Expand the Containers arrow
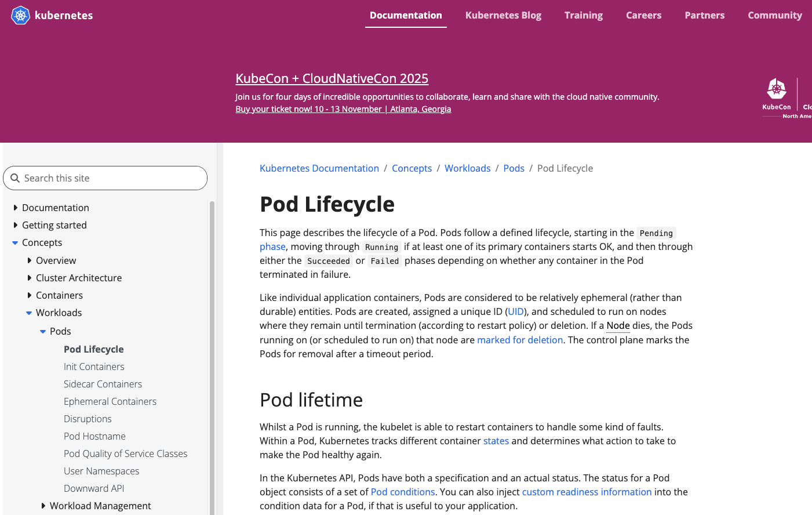 point(30,295)
